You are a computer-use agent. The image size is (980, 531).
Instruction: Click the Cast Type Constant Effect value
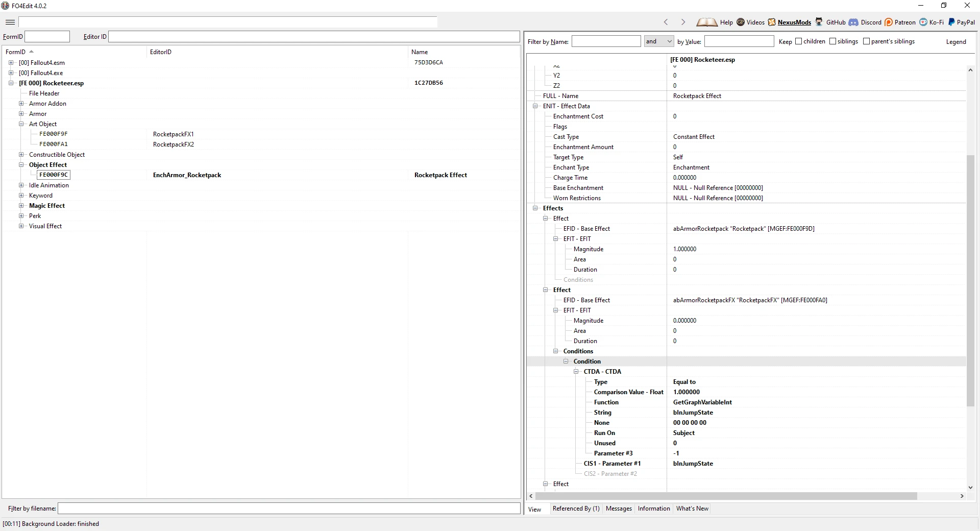pos(694,137)
